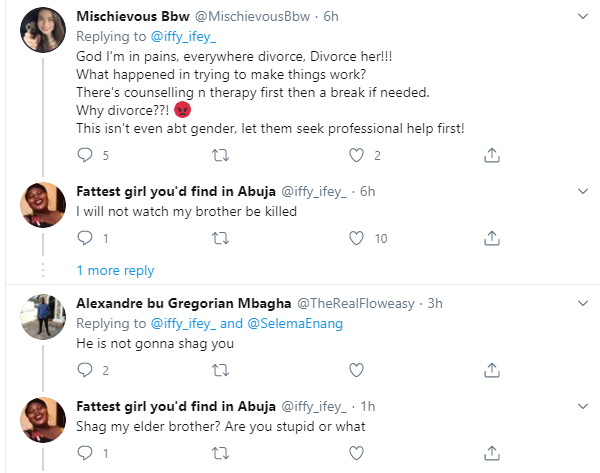This screenshot has width=600, height=473.
Task: Retweet the "Shag my elder brother" tweet
Action: click(x=220, y=455)
